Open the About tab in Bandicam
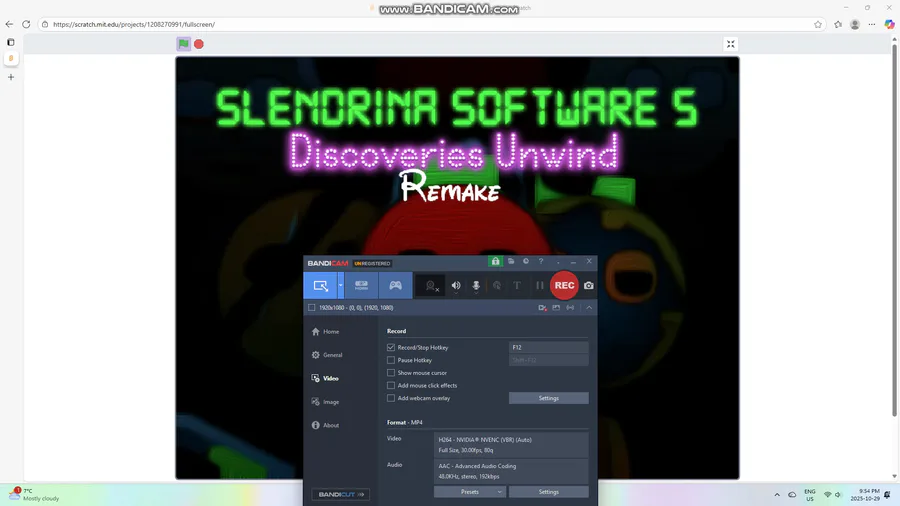The image size is (900, 506). [325, 426]
